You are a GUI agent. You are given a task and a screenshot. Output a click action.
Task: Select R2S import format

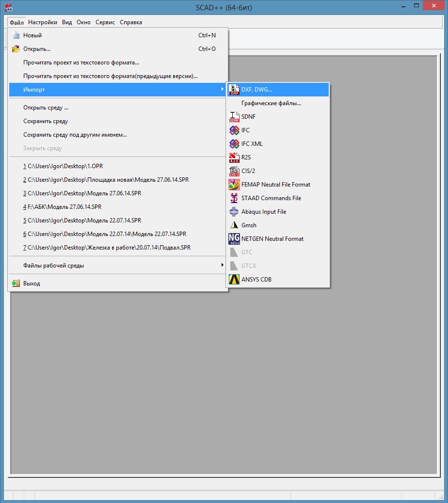click(278, 157)
